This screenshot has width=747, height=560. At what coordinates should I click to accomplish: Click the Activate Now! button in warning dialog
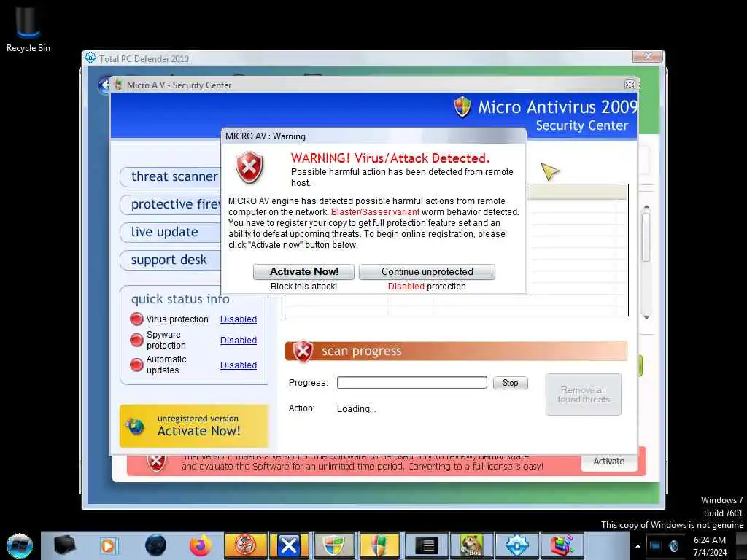point(303,271)
